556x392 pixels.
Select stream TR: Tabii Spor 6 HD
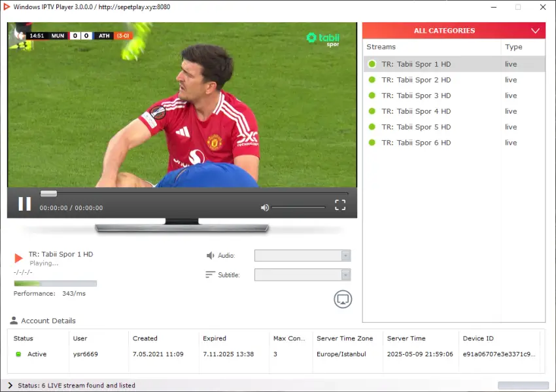pyautogui.click(x=454, y=143)
